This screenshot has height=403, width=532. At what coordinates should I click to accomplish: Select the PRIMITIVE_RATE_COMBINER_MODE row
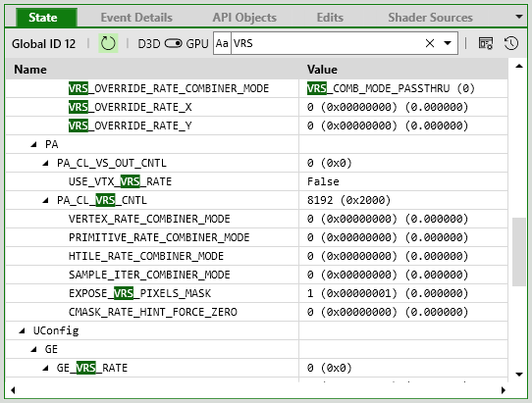(x=257, y=237)
